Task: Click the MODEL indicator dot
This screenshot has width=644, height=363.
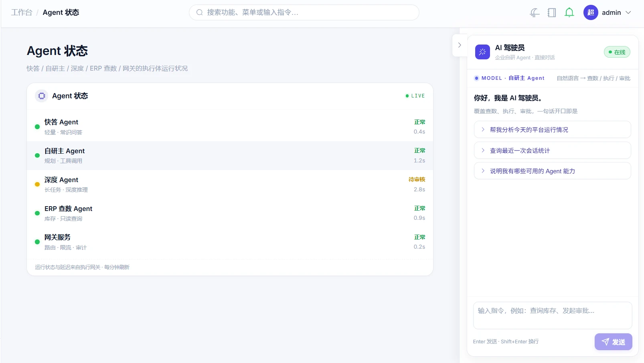Action: pos(476,78)
